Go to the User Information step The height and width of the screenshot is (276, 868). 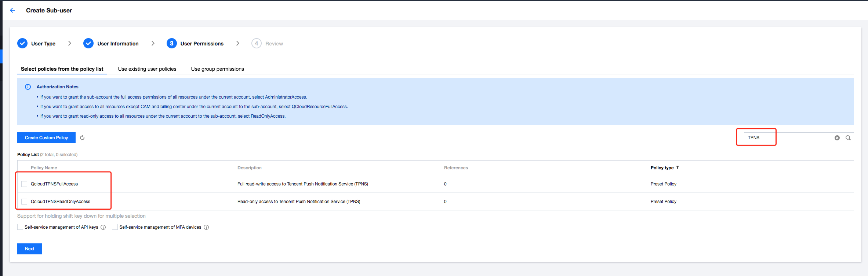click(117, 44)
